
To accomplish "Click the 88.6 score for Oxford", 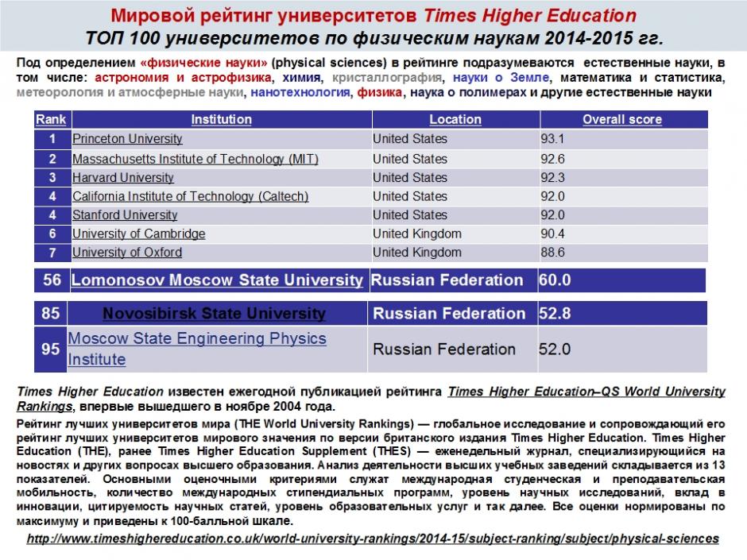I will click(x=552, y=253).
